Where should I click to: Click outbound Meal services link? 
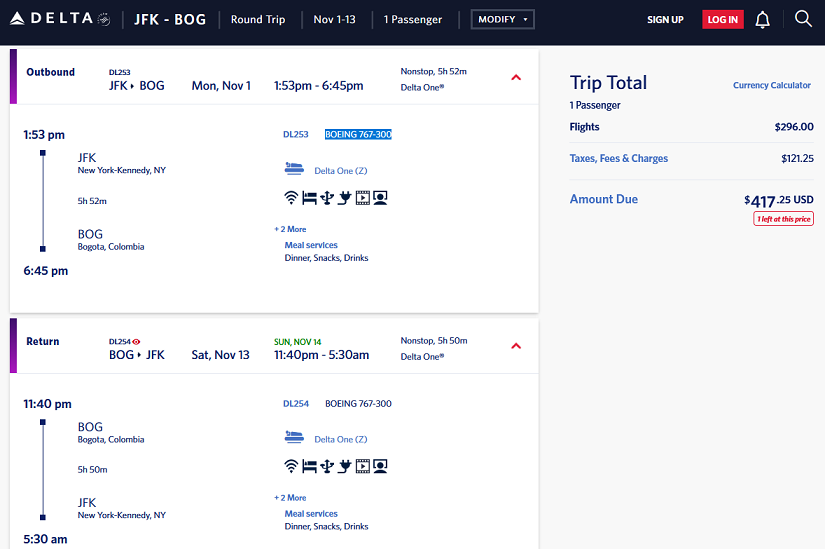point(311,245)
